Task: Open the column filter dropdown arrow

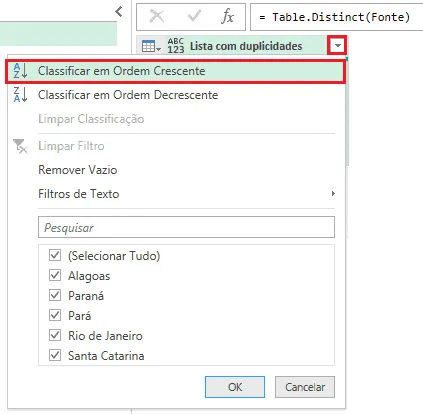Action: [337, 45]
